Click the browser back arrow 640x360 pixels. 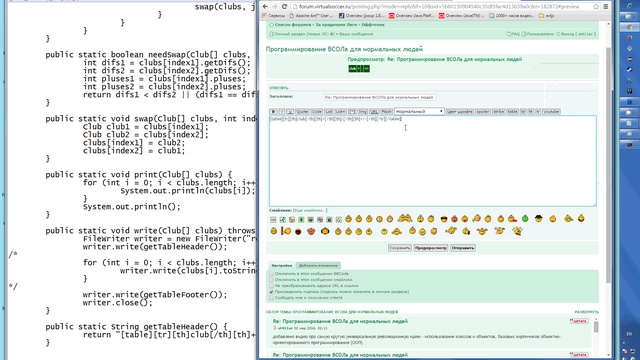(x=265, y=7)
